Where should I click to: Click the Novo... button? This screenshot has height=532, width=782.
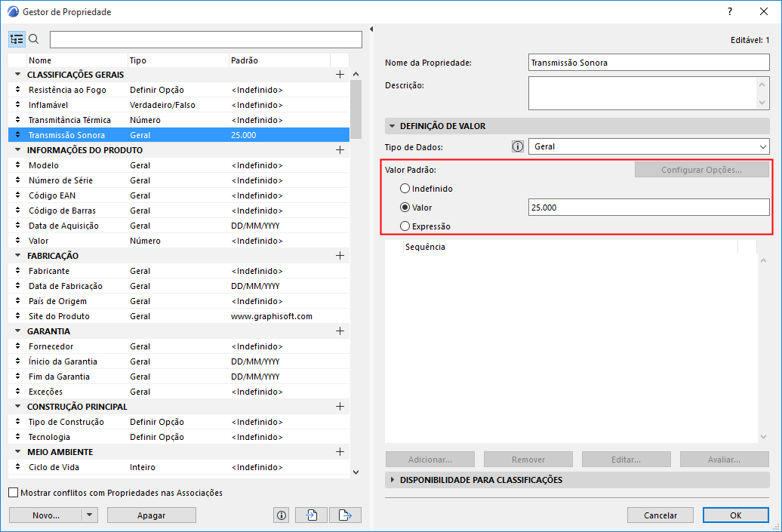point(45,515)
